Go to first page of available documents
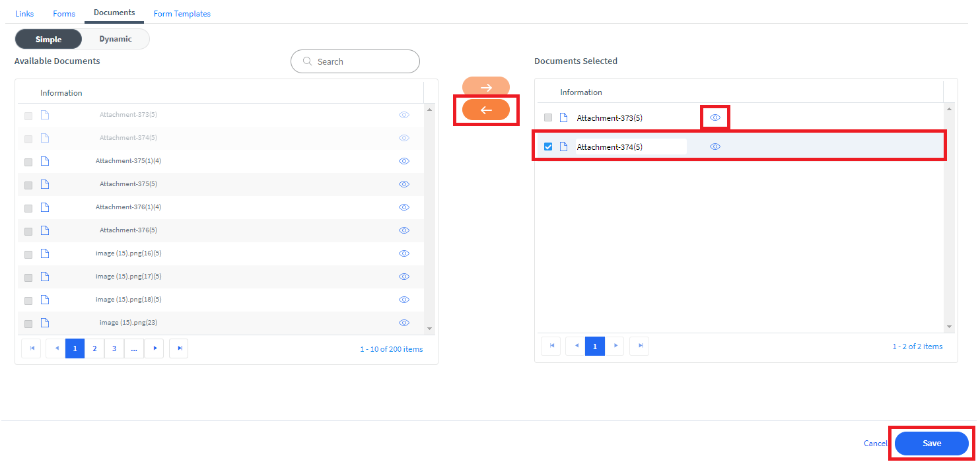This screenshot has height=462, width=980. pyautogui.click(x=31, y=348)
